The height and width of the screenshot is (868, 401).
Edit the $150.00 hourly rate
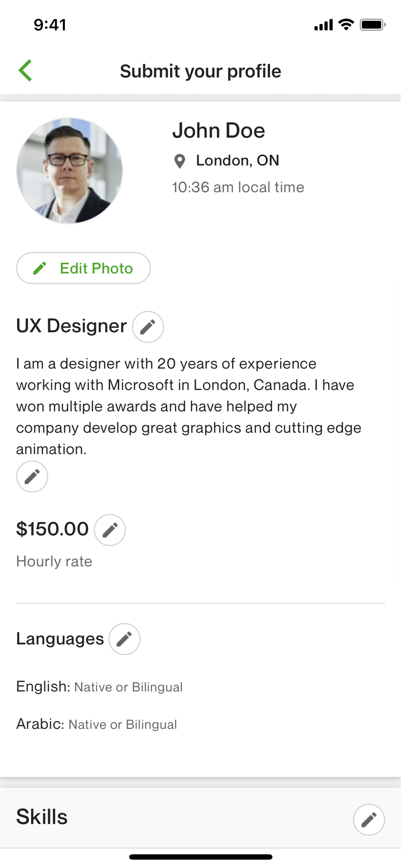tap(110, 530)
